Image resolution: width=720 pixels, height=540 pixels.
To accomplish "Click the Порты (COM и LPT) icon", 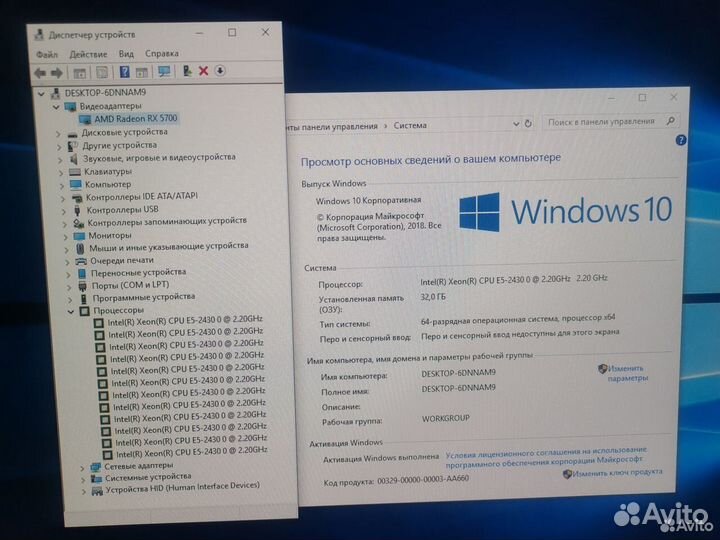I will click(x=83, y=286).
